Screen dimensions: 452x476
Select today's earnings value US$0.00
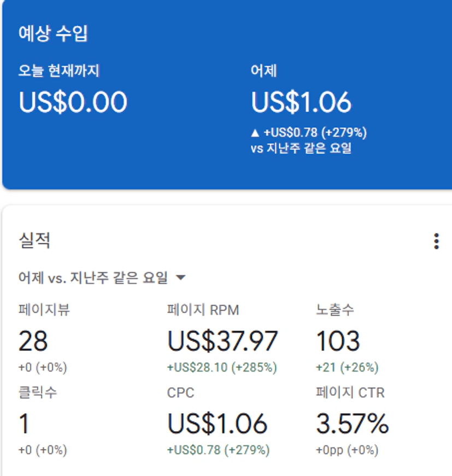coord(73,102)
